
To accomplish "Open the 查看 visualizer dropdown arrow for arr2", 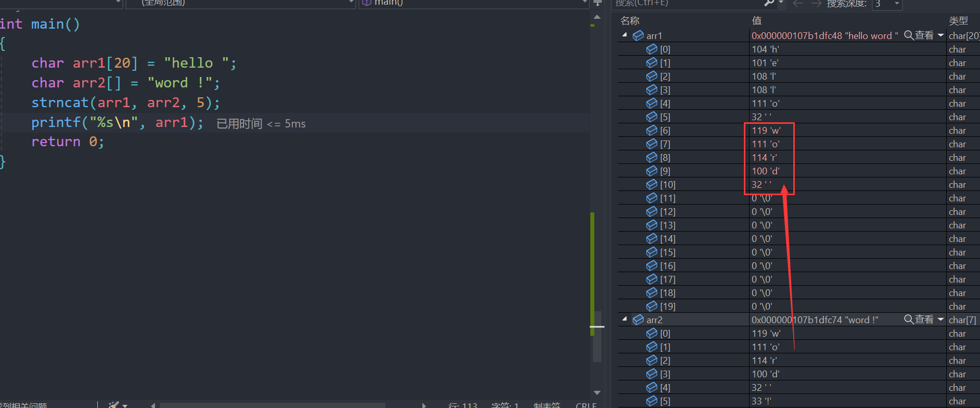I will pos(940,320).
